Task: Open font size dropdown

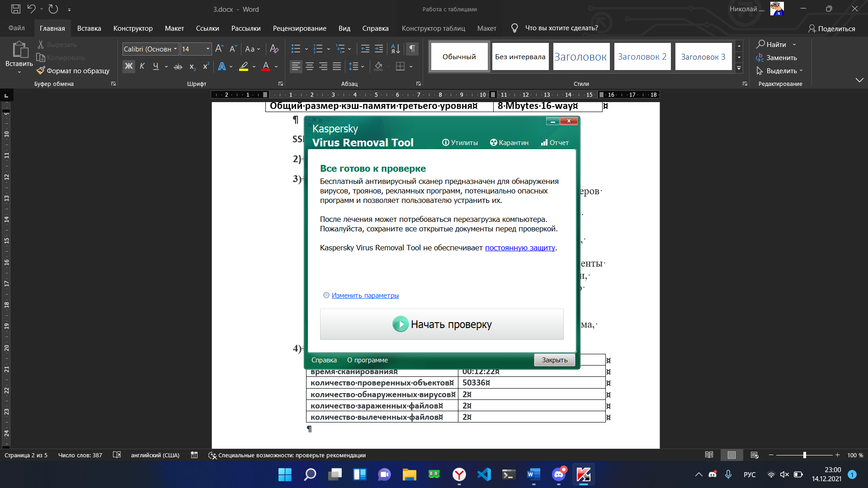Action: (208, 49)
